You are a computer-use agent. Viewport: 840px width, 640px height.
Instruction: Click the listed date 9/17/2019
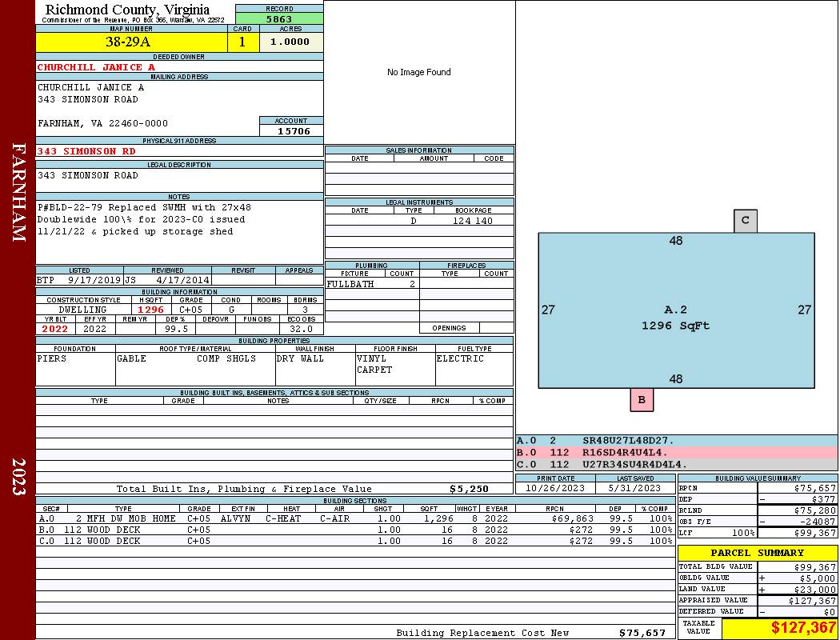(x=95, y=280)
